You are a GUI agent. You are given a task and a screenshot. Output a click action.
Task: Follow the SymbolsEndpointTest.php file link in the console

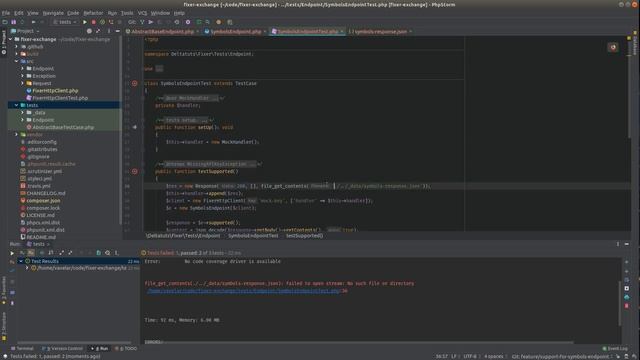pyautogui.click(x=243, y=291)
